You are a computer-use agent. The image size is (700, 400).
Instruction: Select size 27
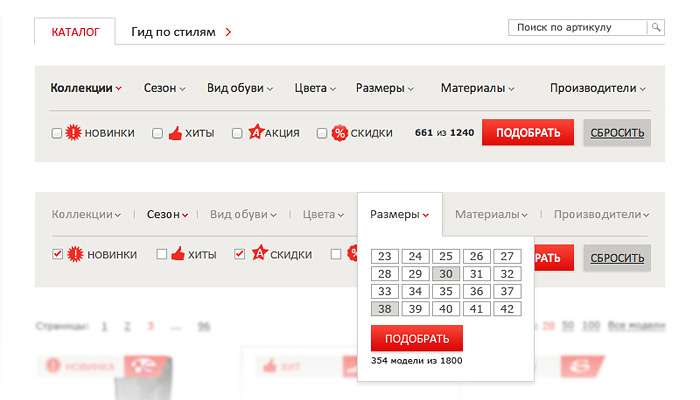[x=507, y=256]
